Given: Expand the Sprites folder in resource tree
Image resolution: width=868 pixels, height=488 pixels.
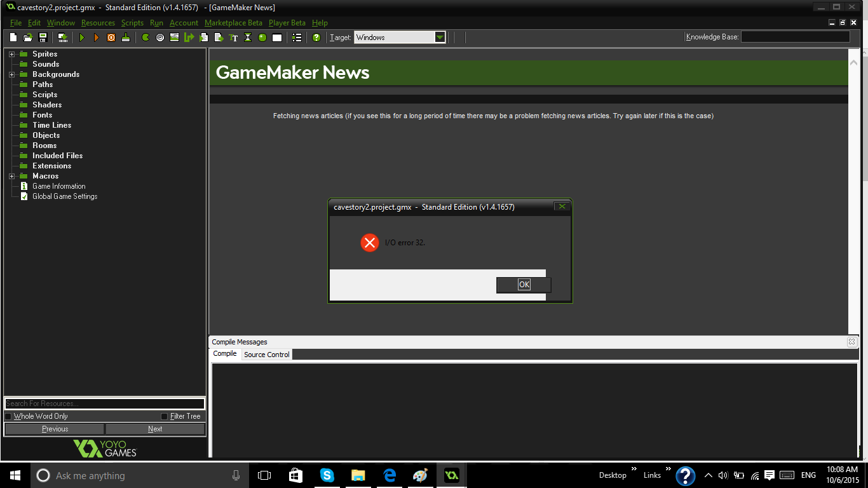Looking at the screenshot, I should coord(11,54).
